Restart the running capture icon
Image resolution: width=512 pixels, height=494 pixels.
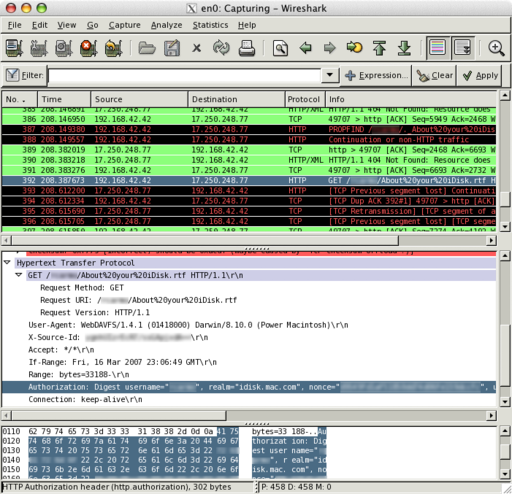113,48
